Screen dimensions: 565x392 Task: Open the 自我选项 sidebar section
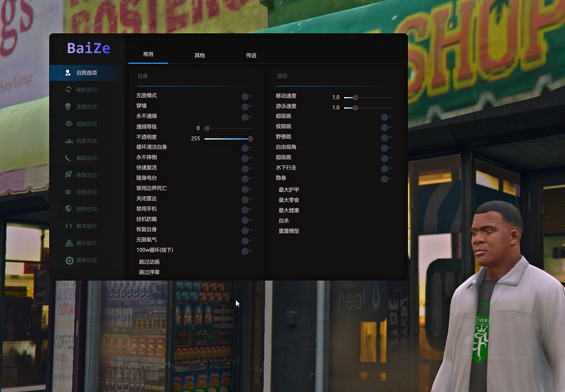point(87,73)
